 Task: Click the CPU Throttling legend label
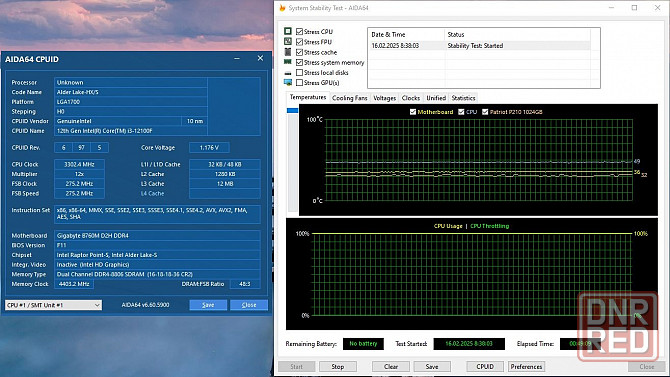click(x=490, y=226)
